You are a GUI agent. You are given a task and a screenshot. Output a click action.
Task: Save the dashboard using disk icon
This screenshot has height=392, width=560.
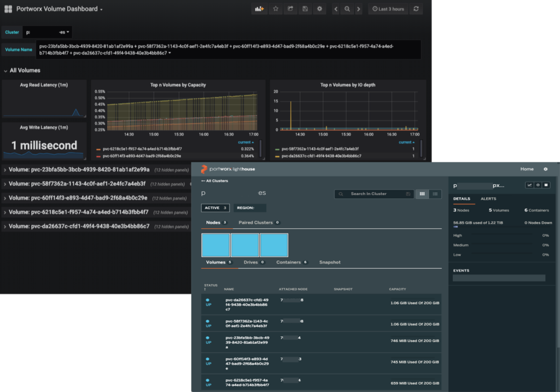305,9
